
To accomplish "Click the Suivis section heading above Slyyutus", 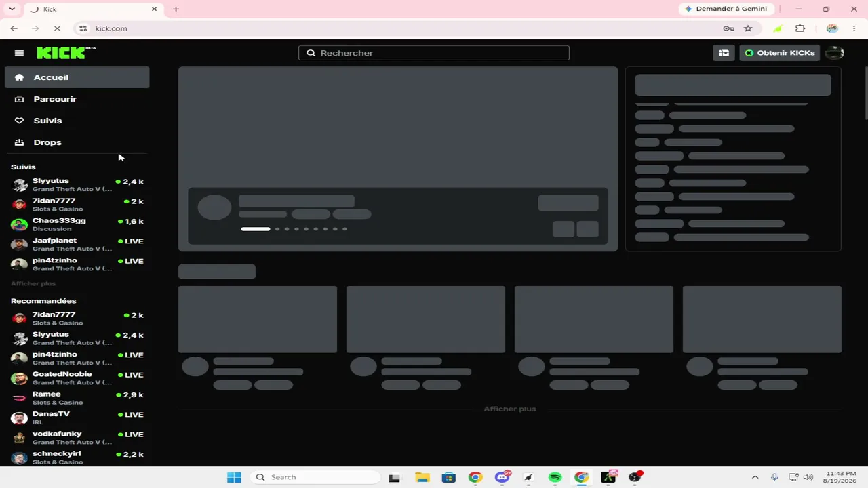I will pyautogui.click(x=23, y=167).
